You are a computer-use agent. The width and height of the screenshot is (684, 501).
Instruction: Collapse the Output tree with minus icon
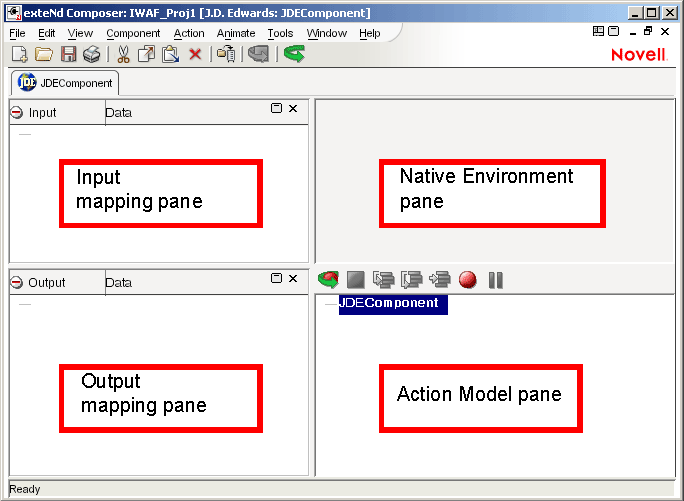tap(17, 282)
